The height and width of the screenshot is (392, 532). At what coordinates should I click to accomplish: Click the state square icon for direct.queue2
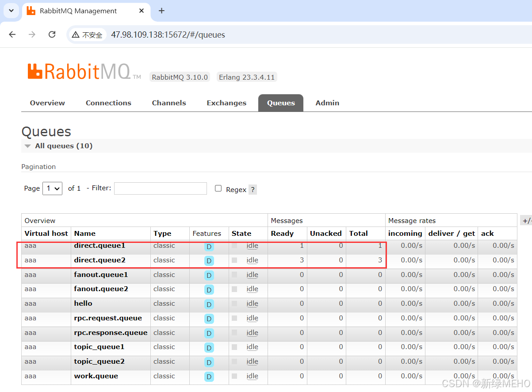234,260
